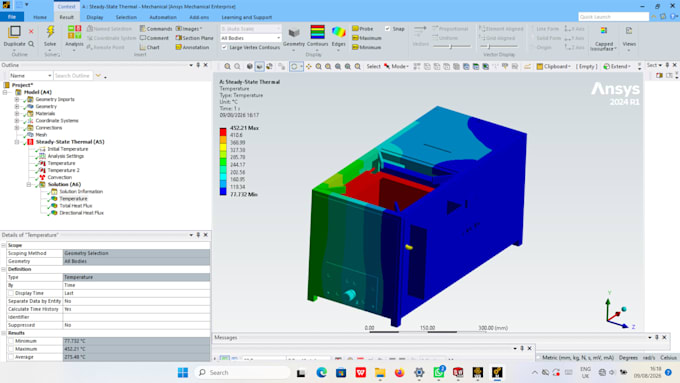This screenshot has width=680, height=383.
Task: Insert a Section Plane
Action: [x=194, y=38]
